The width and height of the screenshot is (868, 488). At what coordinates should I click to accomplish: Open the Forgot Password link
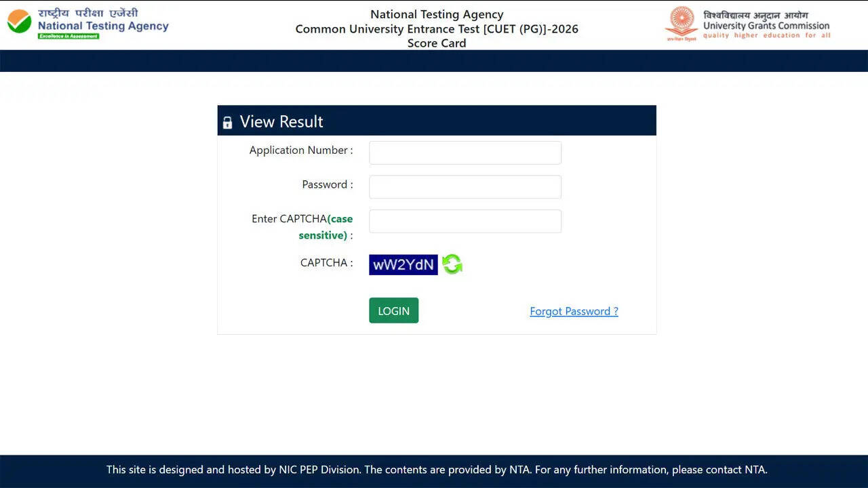pyautogui.click(x=574, y=311)
